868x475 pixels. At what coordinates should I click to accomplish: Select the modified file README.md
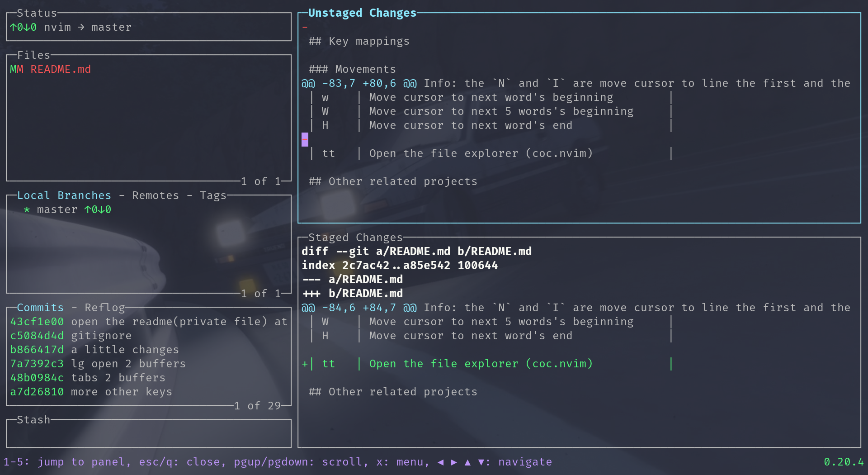click(60, 69)
